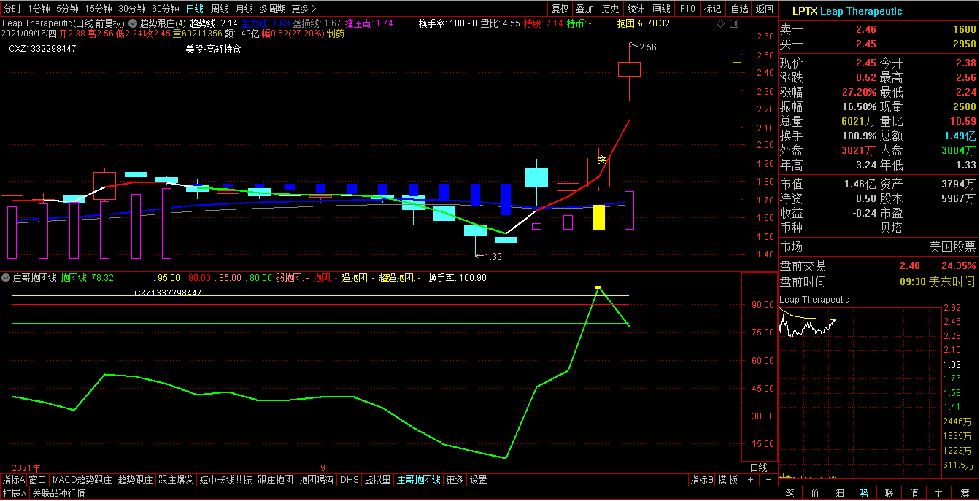Switch to 30分钟 timeframe
Viewport: 980px width, 501px height.
[132, 9]
